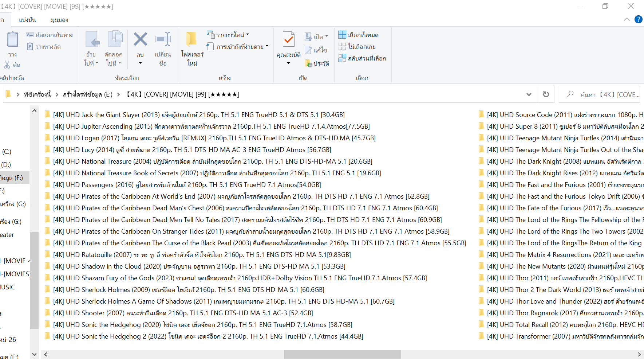Click the folder icon of Ratatouille (2007)
Image resolution: width=644 pixels, height=359 pixels.
coord(47,254)
